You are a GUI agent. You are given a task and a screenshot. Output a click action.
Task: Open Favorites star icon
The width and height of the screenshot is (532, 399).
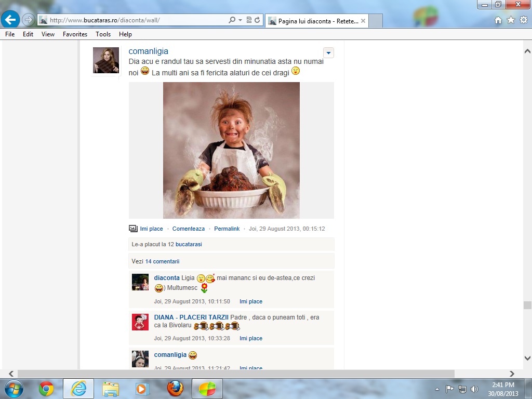(x=511, y=20)
